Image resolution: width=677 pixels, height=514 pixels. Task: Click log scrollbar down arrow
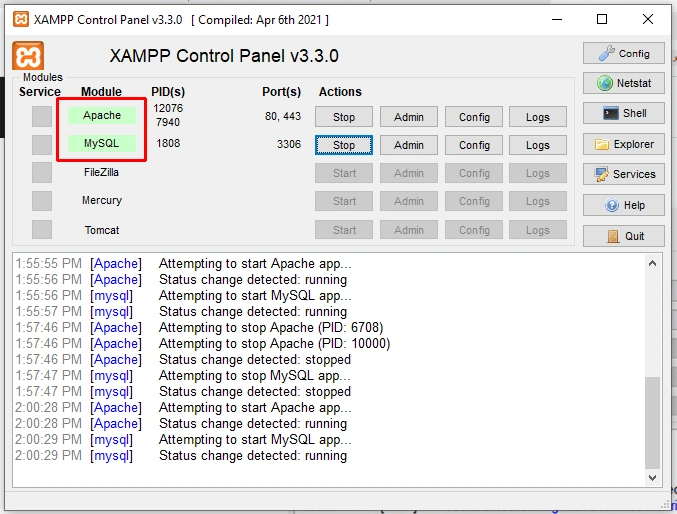click(x=652, y=478)
